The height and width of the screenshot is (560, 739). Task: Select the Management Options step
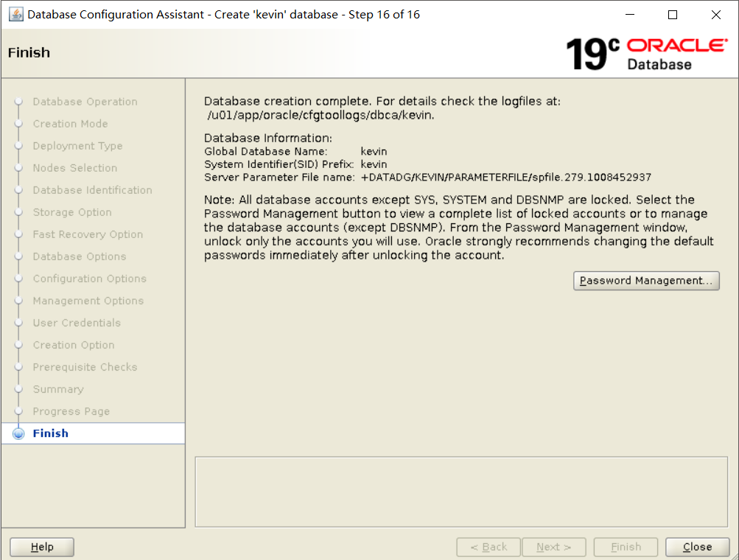pyautogui.click(x=88, y=301)
